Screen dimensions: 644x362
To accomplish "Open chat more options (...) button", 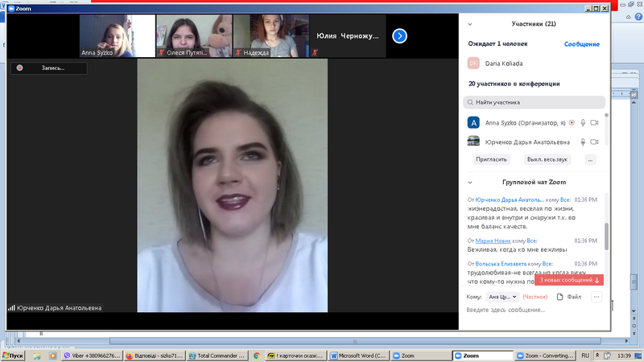I will pos(596,297).
